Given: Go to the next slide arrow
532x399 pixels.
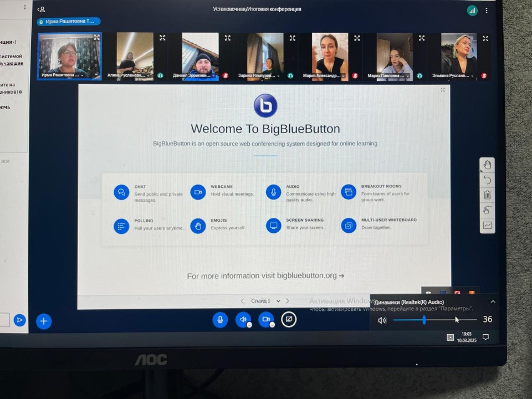Looking at the screenshot, I should tap(287, 301).
